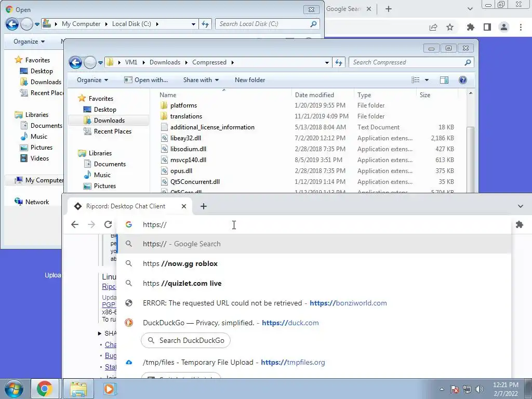Open view options dropdown arrow beside view icon
This screenshot has height=399, width=532.
pos(427,80)
